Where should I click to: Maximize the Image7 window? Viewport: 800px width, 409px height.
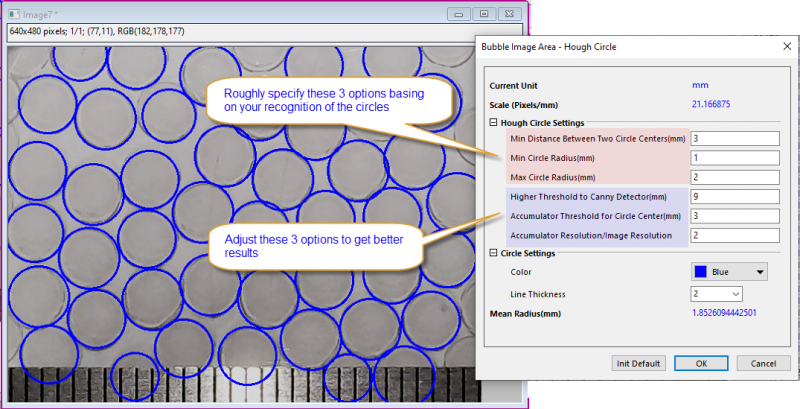tap(484, 14)
